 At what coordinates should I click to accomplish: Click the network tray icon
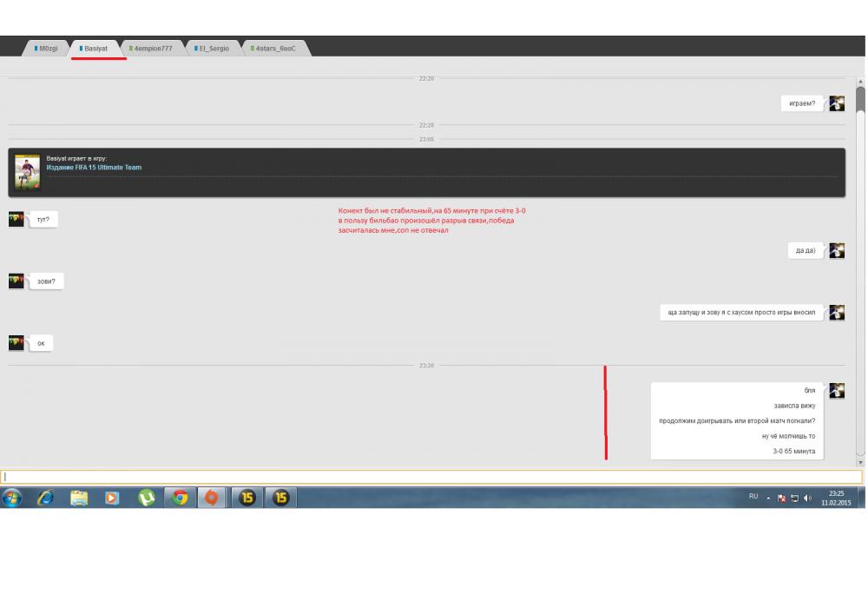coord(795,499)
